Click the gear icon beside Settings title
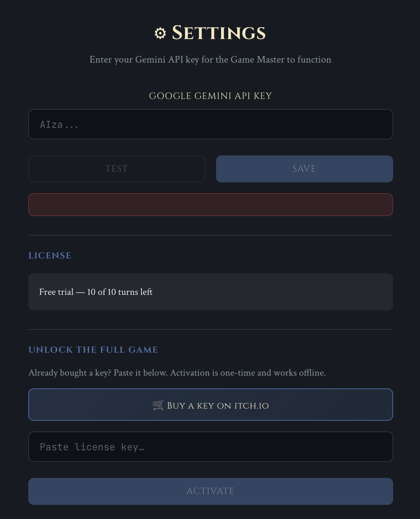Viewport: 420px width, 519px height. point(160,33)
